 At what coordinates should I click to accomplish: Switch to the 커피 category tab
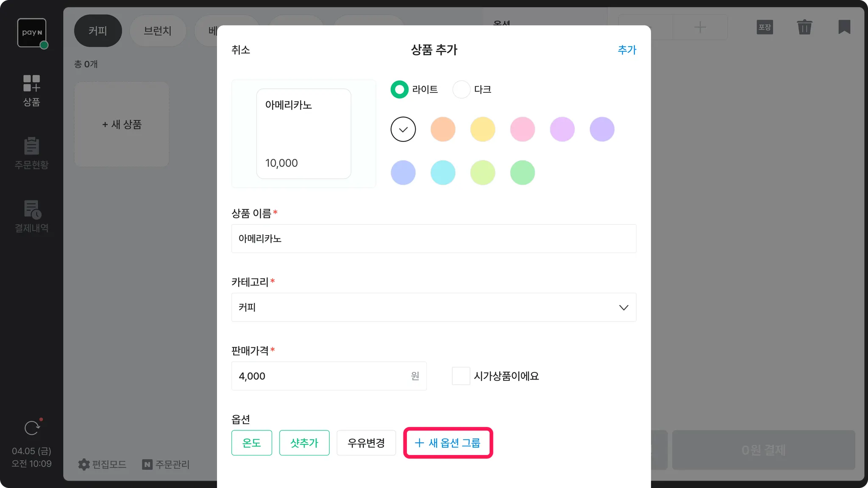click(98, 31)
